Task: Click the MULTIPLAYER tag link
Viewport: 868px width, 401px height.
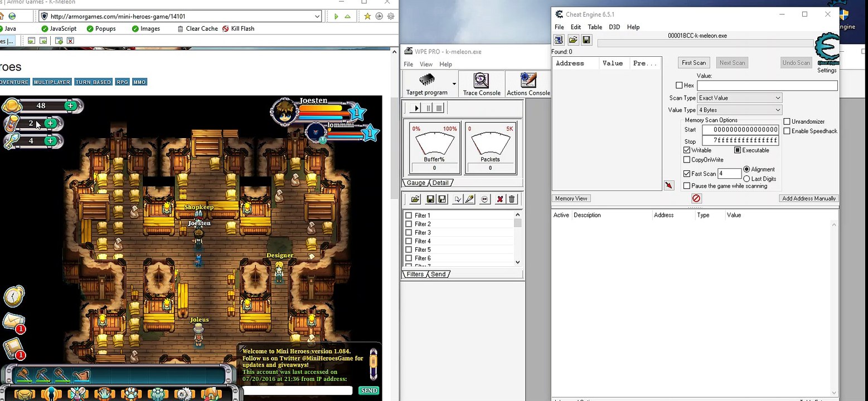Action: click(x=52, y=82)
